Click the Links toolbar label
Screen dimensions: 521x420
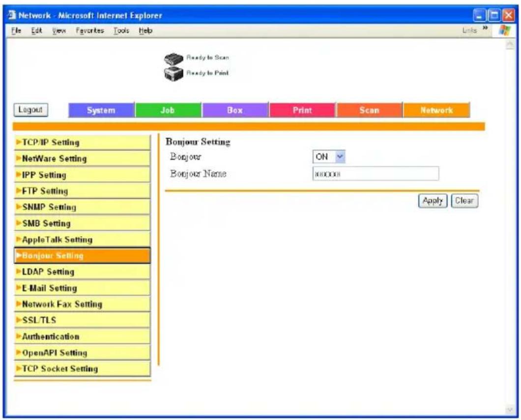click(469, 30)
